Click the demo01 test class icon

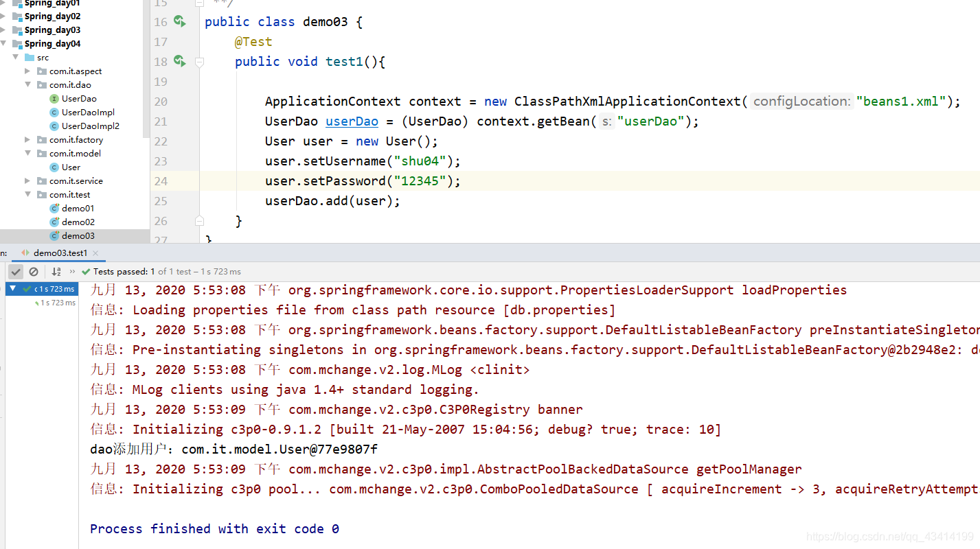click(54, 208)
